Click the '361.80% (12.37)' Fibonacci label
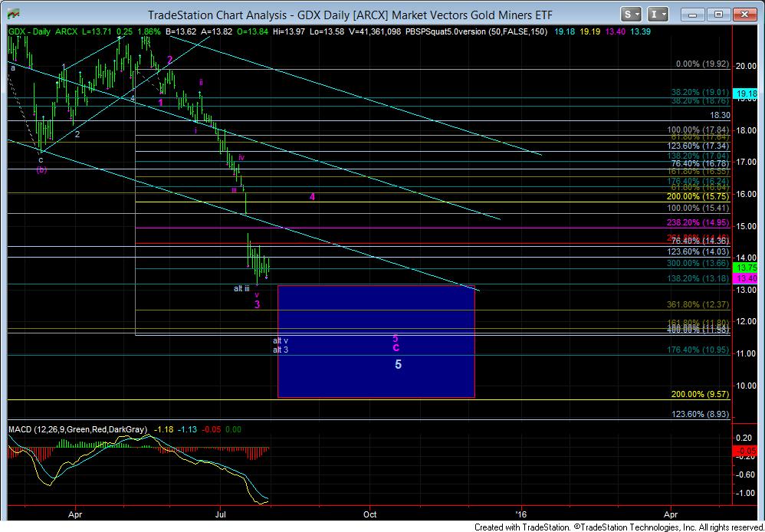Viewport: 765px width, 532px height. (698, 304)
